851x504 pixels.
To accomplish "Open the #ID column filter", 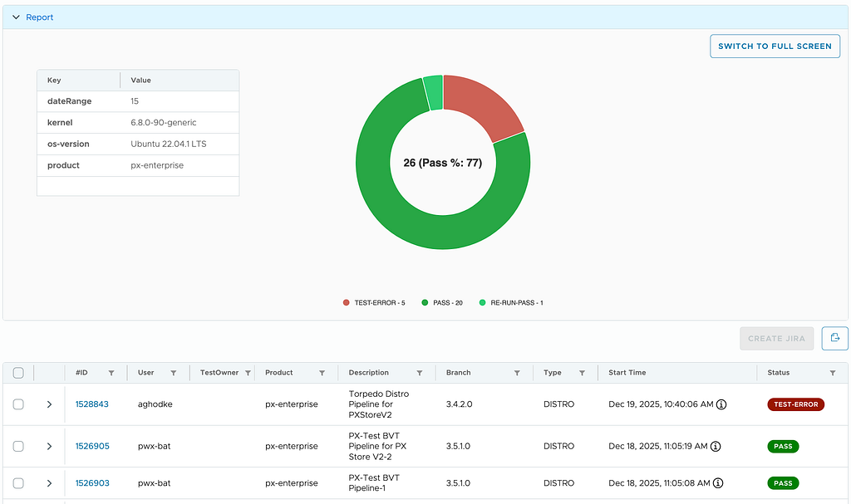I will (x=111, y=374).
